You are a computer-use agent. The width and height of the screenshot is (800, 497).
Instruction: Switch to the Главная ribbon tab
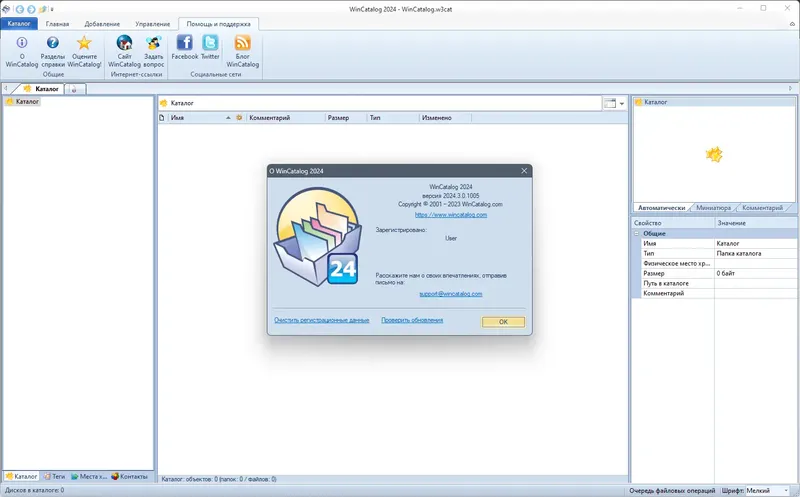click(57, 24)
